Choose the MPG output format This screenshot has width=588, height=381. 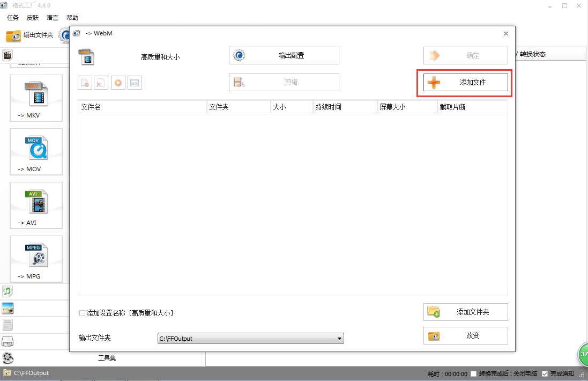(36, 259)
